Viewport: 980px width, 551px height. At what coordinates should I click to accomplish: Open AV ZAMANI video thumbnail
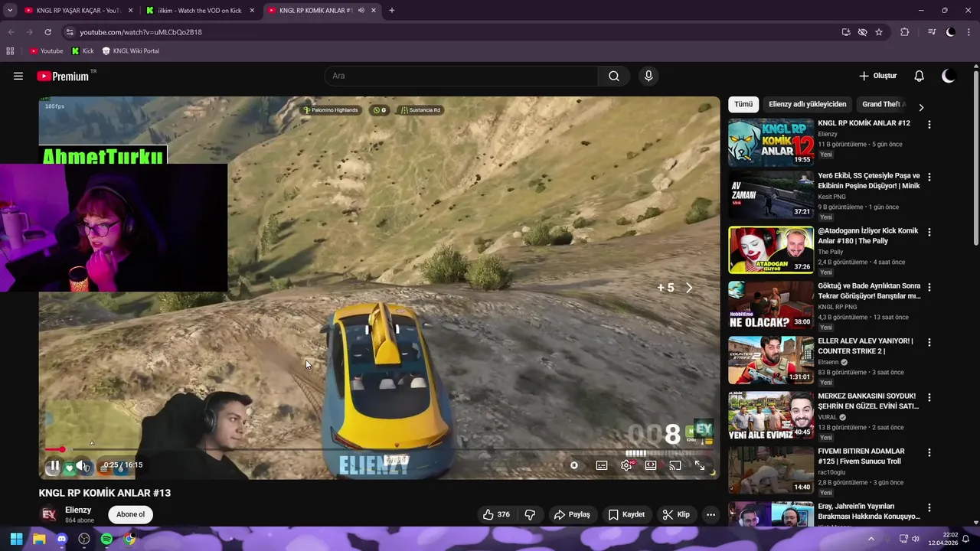click(771, 194)
